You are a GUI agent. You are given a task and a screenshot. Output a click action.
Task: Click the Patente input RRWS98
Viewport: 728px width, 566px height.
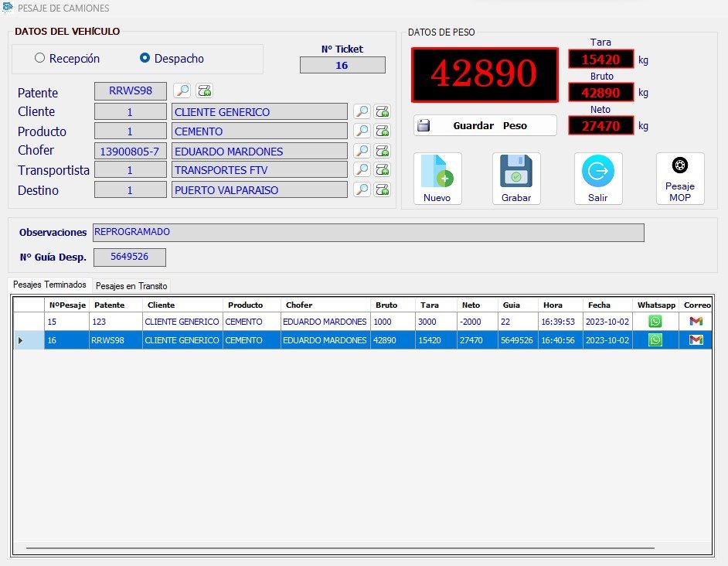coord(131,91)
